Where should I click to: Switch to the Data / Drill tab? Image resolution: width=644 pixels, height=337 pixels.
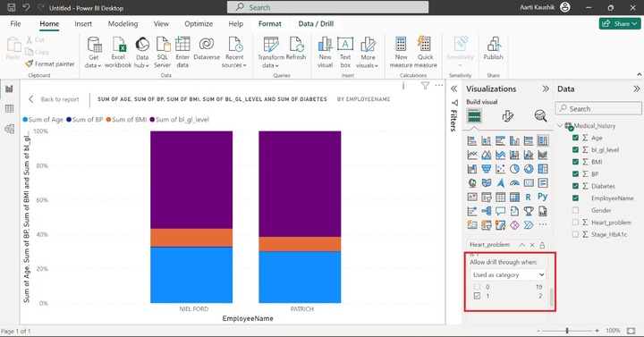(x=316, y=24)
